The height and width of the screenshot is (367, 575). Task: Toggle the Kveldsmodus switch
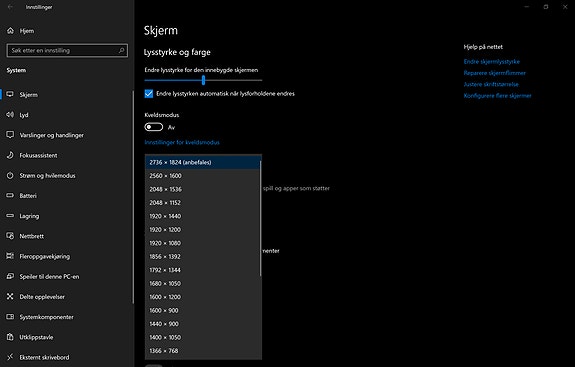click(x=154, y=127)
